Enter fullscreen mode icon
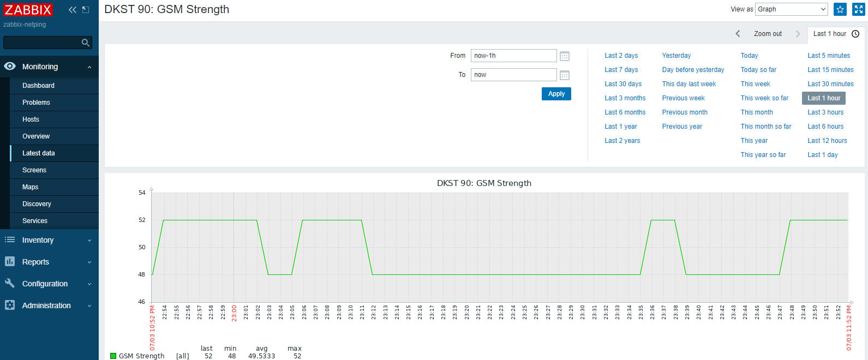This screenshot has width=868, height=360. 858,9
